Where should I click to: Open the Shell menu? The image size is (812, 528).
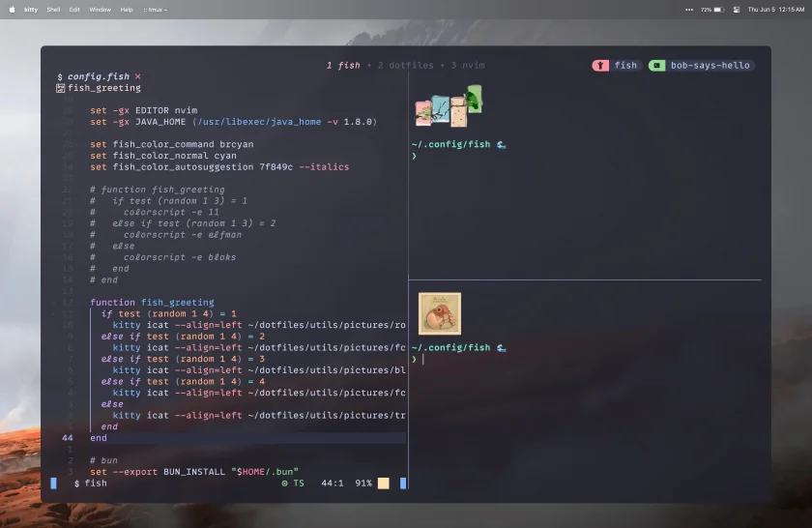tap(53, 10)
